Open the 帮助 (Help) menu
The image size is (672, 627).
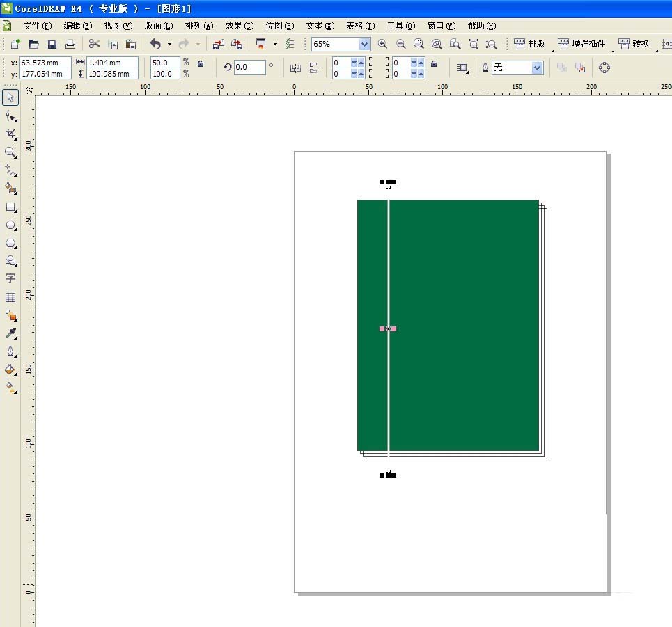pyautogui.click(x=482, y=26)
